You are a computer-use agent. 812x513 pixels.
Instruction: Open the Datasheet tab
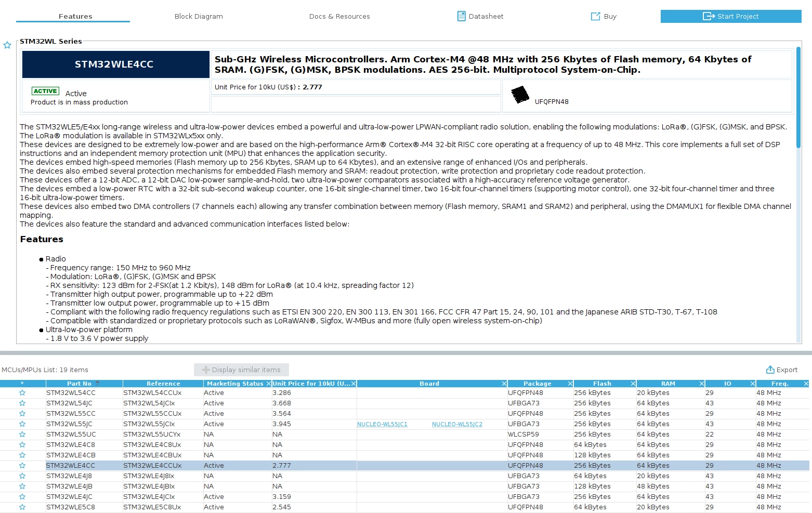[x=480, y=16]
